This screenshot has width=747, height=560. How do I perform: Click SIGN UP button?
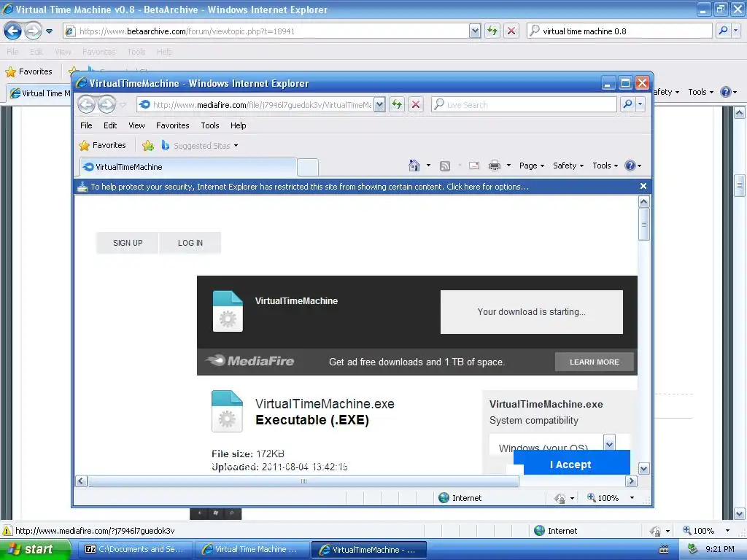click(127, 243)
